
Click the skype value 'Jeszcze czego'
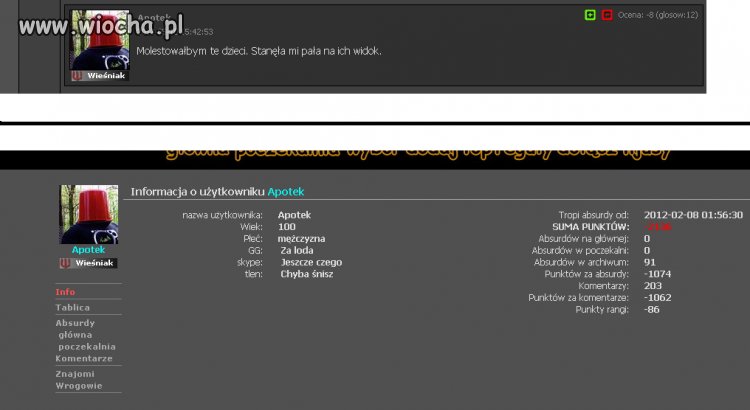tap(311, 263)
